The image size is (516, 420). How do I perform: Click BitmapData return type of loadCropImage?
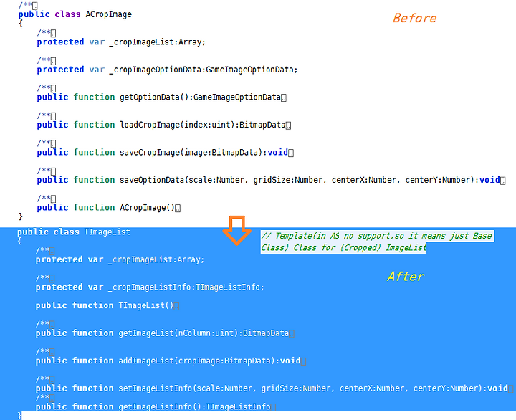[x=262, y=125]
